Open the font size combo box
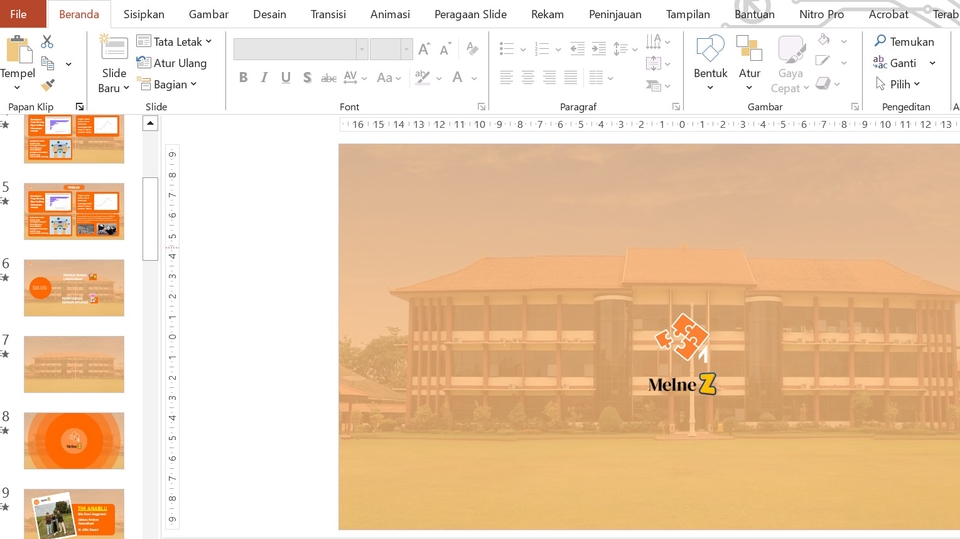Viewport: 960px width, 539px height. 391,49
